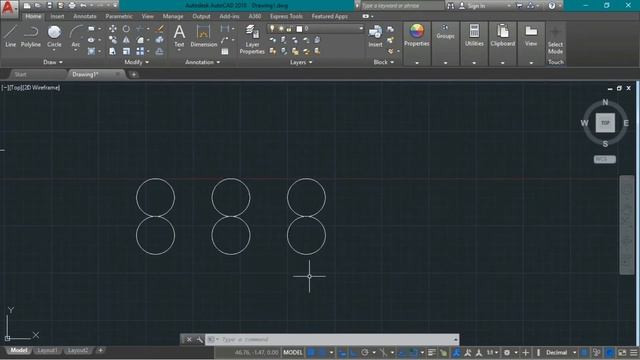This screenshot has width=640, height=360.
Task: Open the layer selection dropdown
Action: coord(361,29)
